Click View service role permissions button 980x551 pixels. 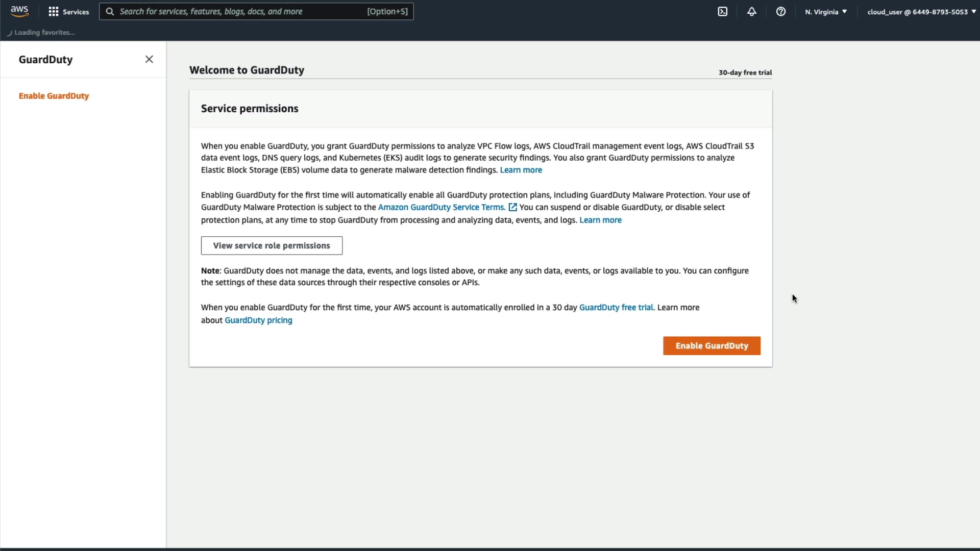(x=272, y=245)
